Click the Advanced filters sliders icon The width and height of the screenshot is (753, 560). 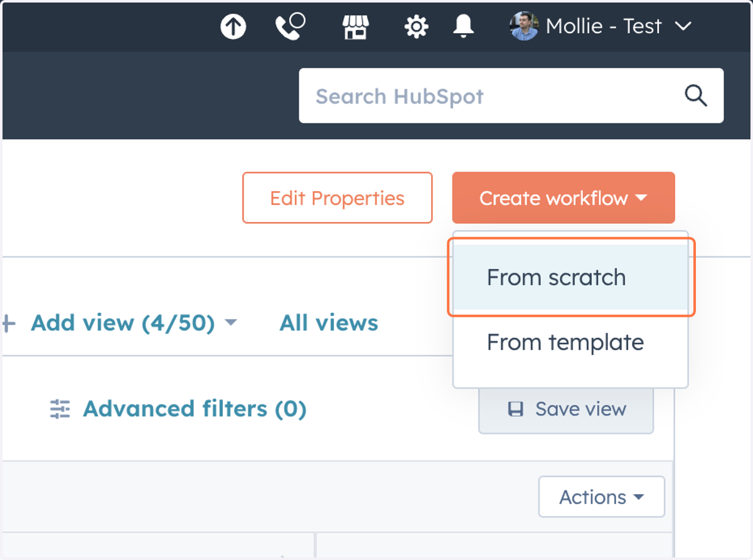click(x=60, y=409)
